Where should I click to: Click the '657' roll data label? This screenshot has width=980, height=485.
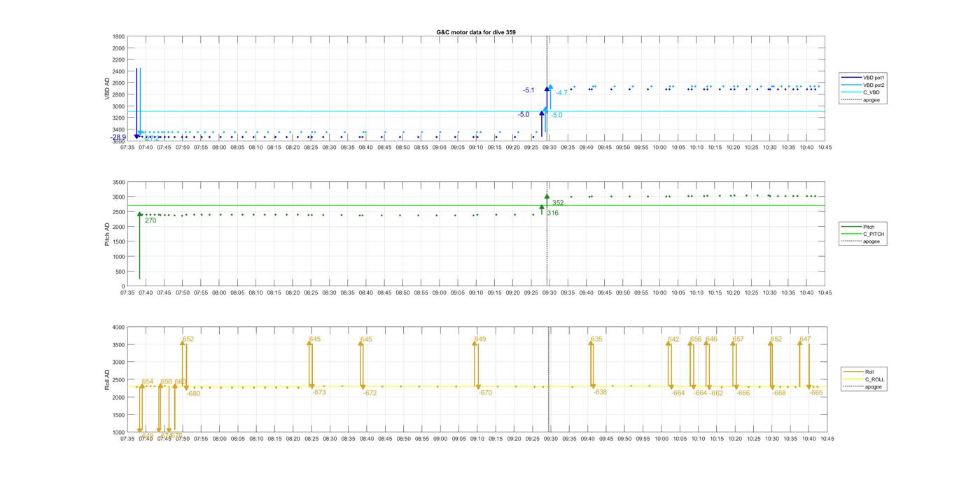[x=738, y=339]
